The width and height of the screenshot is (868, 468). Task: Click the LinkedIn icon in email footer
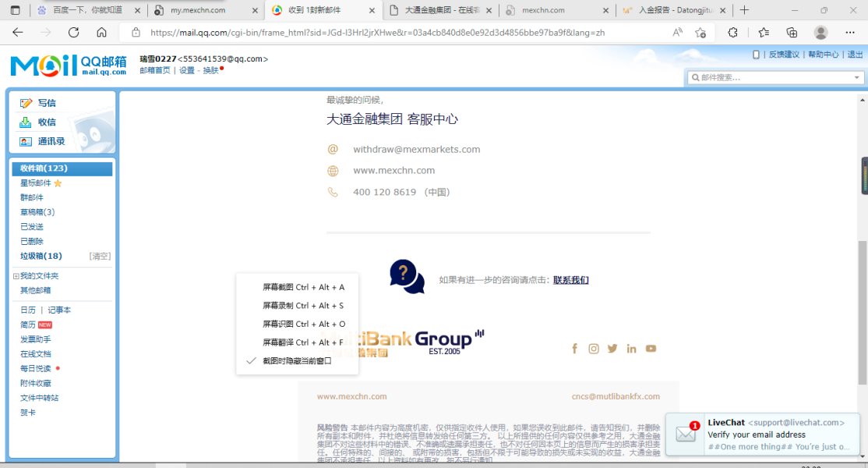(x=631, y=349)
